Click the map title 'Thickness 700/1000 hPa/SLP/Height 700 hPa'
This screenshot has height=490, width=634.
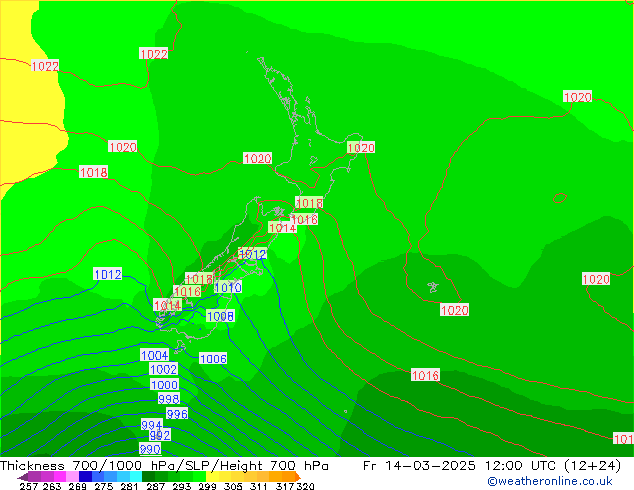pos(164,466)
